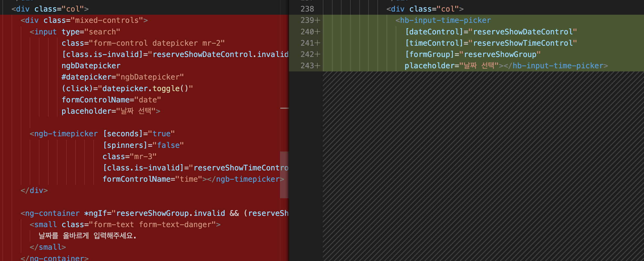Click formControlName="date" line

click(111, 100)
